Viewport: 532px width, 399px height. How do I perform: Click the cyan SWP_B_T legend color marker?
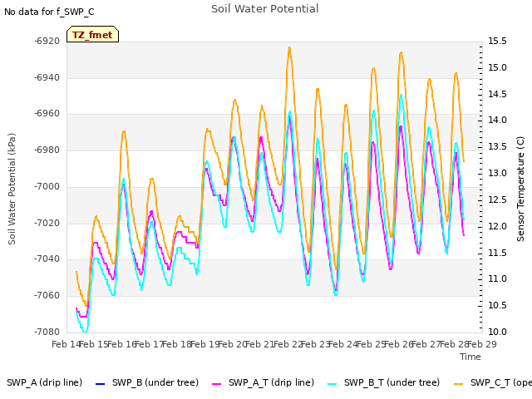pyautogui.click(x=332, y=384)
